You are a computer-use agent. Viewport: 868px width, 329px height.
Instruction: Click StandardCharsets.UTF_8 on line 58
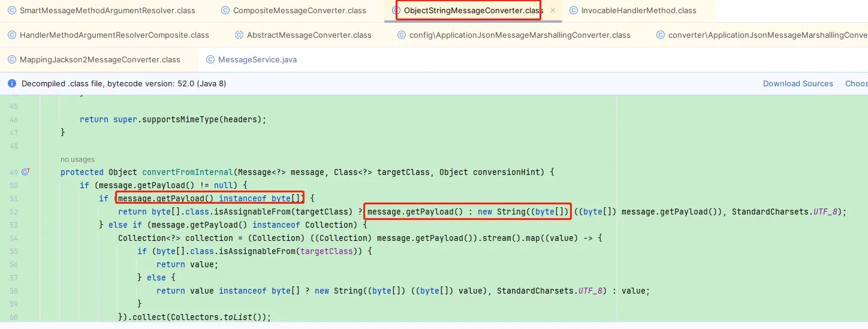550,291
